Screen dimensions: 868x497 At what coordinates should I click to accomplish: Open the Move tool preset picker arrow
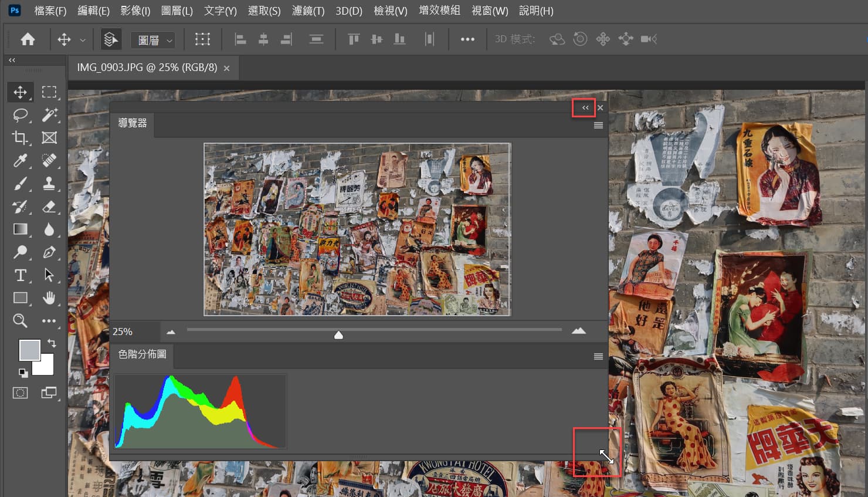pyautogui.click(x=83, y=40)
